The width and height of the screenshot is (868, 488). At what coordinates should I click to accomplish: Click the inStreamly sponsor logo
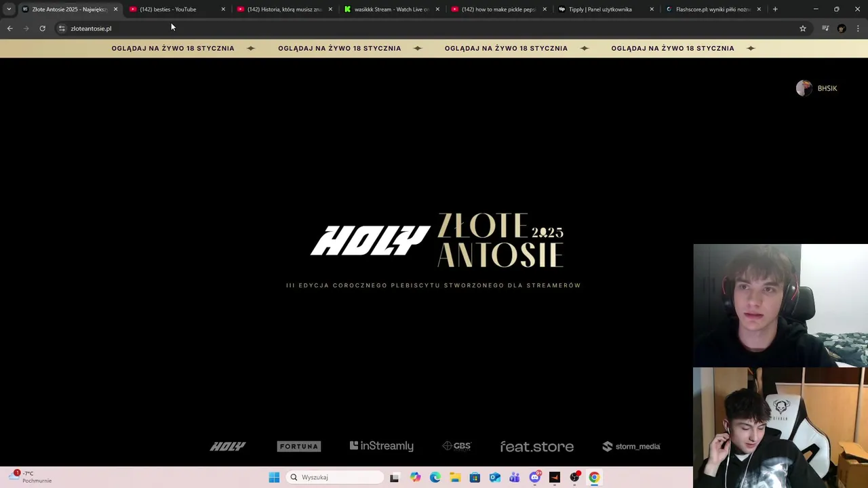382,446
